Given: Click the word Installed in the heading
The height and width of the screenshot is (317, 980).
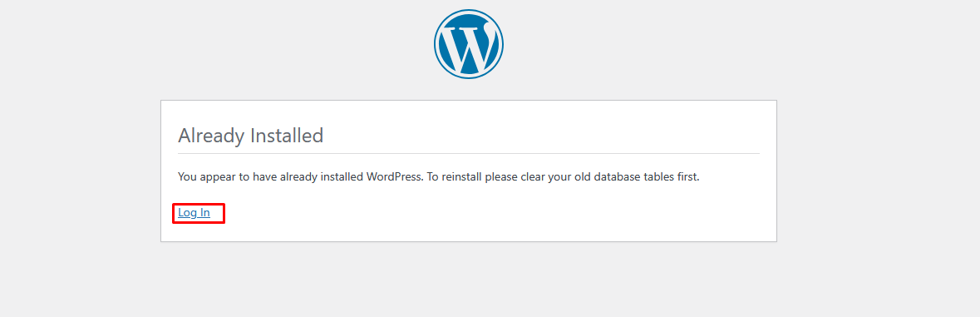Looking at the screenshot, I should coord(287,135).
